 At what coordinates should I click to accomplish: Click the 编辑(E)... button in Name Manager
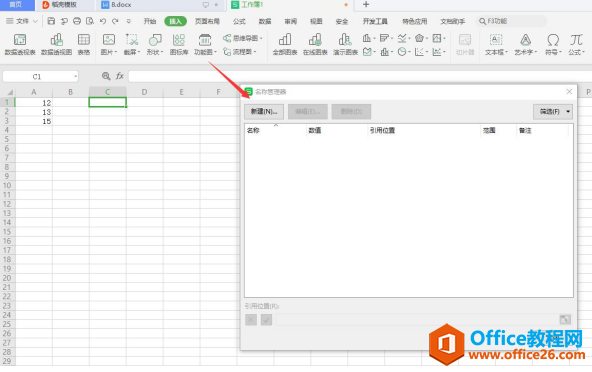tap(307, 111)
